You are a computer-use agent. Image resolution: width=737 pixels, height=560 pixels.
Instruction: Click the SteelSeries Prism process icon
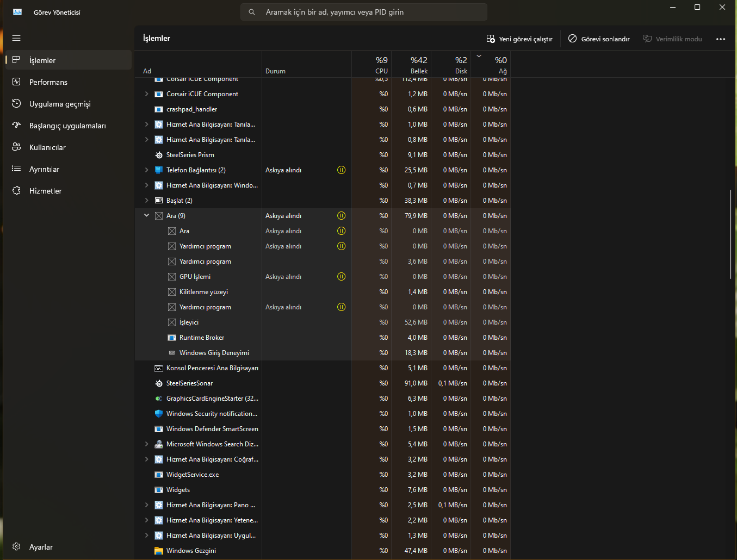click(x=159, y=155)
